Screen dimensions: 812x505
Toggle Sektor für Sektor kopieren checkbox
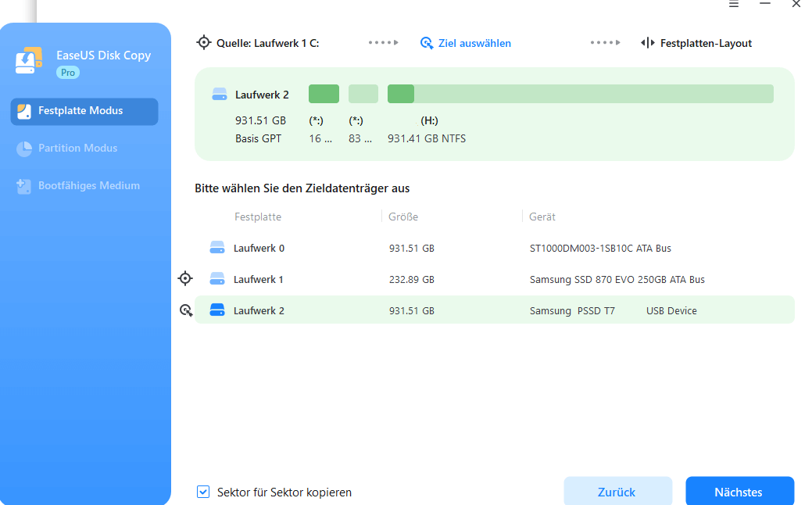pos(203,492)
